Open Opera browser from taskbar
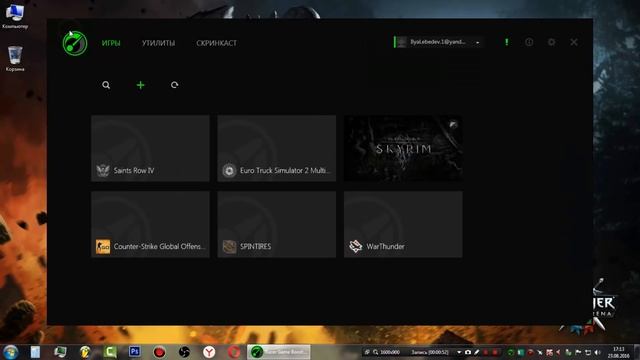This screenshot has height=360, width=640. click(234, 352)
